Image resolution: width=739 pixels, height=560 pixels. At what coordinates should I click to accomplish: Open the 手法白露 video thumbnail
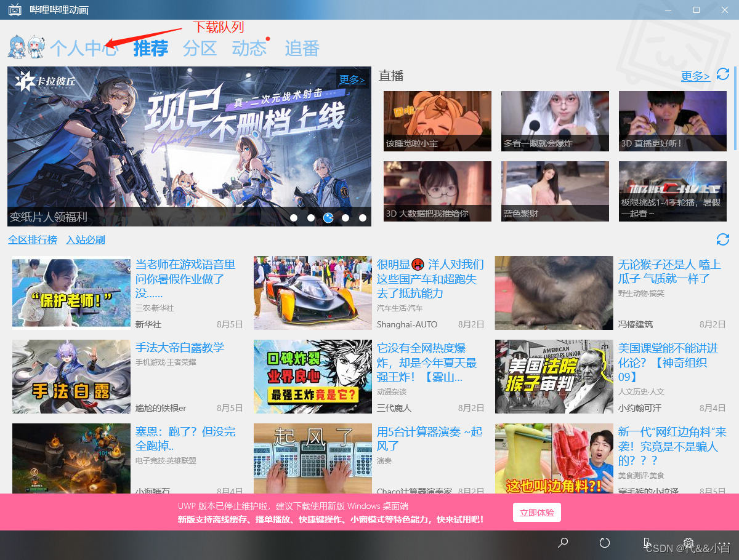click(x=71, y=377)
